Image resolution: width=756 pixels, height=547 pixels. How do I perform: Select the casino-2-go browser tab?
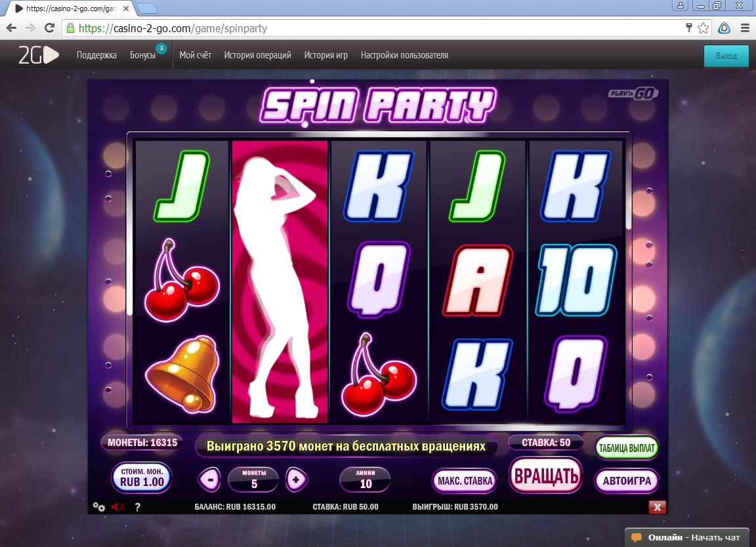pos(70,8)
